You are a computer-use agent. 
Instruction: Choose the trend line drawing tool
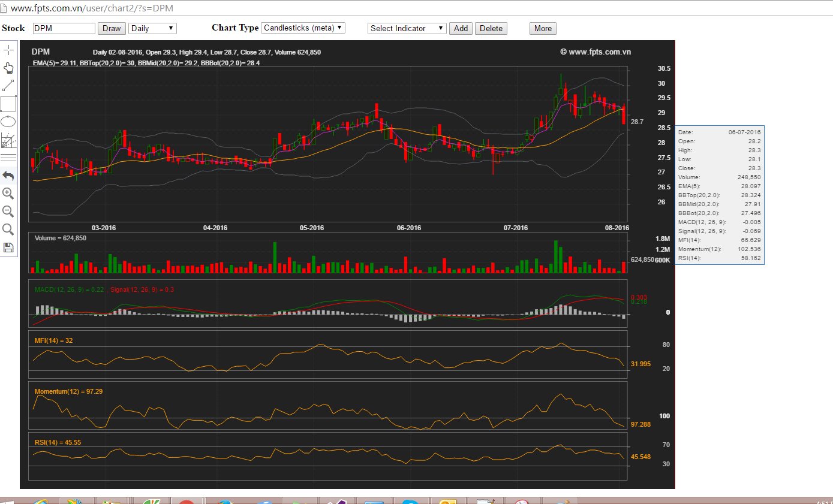(8, 85)
